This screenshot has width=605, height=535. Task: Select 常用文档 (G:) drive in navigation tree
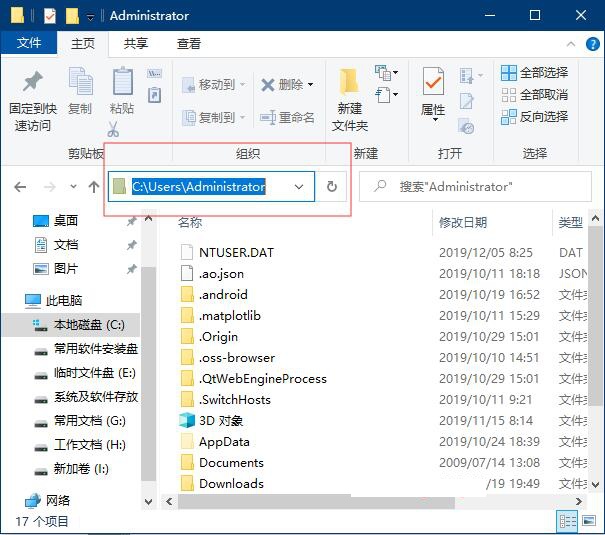point(89,421)
